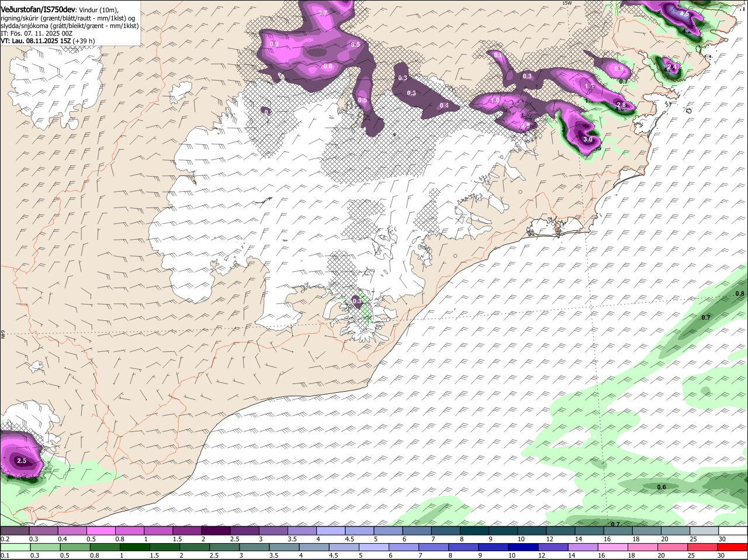The width and height of the screenshot is (748, 560).
Task: Select upper legend swatch between 0.2 and 0.3
Action: click(15, 531)
